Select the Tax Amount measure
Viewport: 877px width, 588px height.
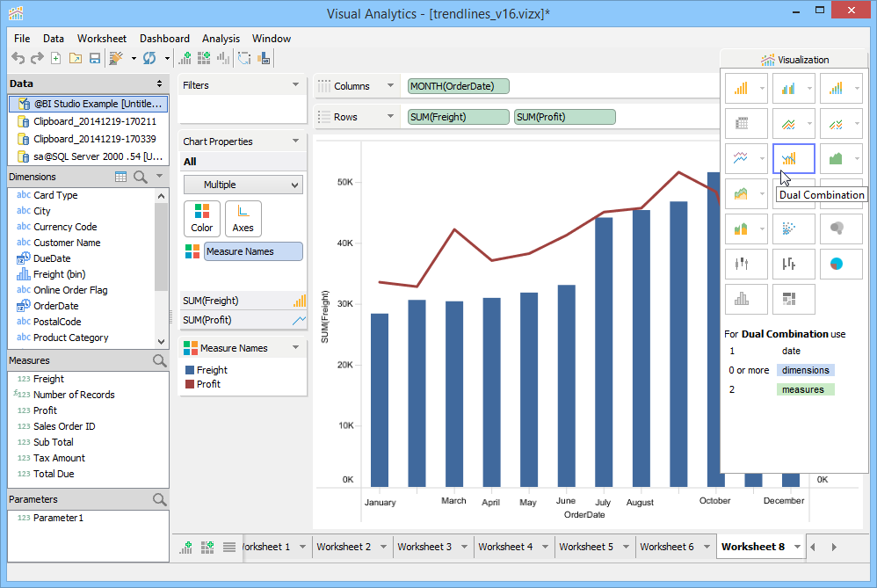59,458
